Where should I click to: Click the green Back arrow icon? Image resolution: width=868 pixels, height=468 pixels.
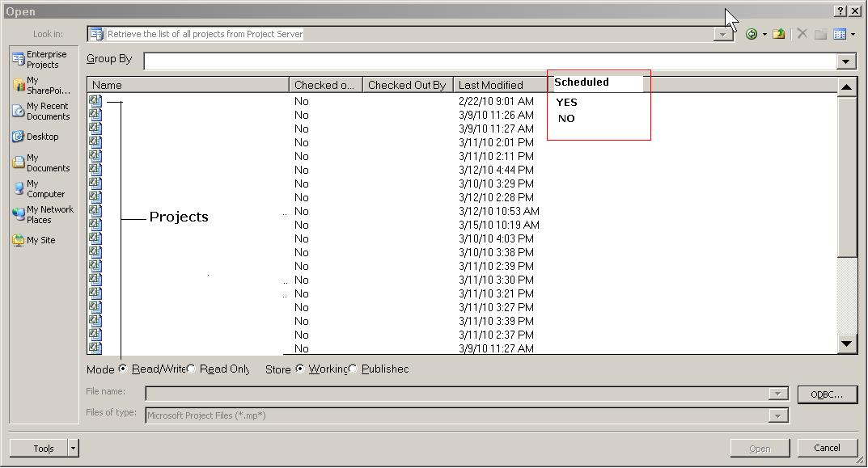pos(752,34)
